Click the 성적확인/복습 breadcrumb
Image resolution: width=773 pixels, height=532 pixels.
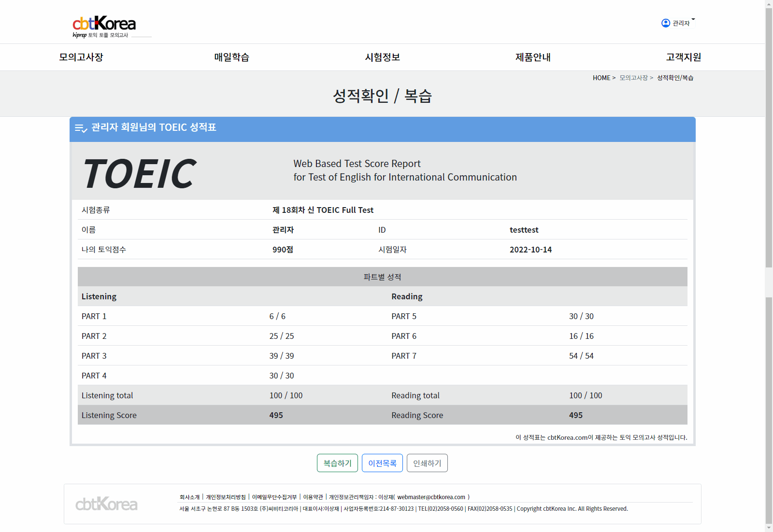(x=675, y=78)
